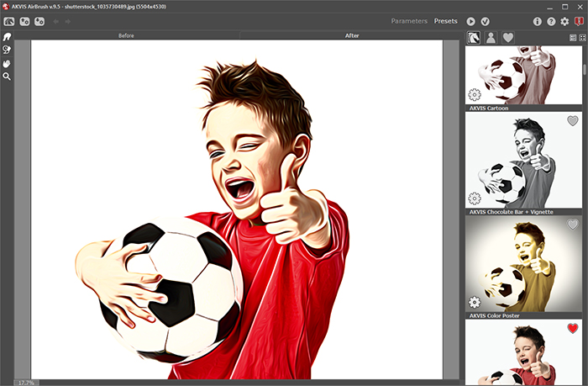588x386 pixels.
Task: Open the red notifications icon
Action: coord(579,21)
